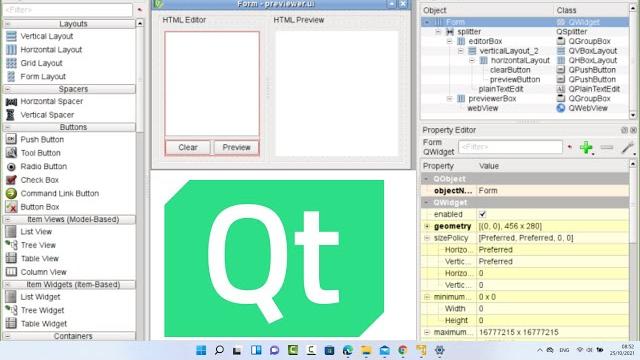The image size is (640, 360).
Task: Click the widget box filter field
Action: (68, 9)
